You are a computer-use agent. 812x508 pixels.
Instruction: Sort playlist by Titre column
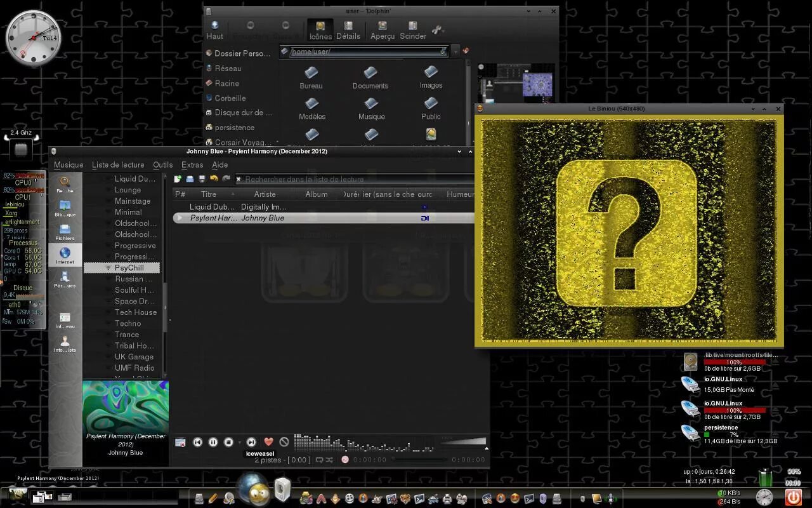209,194
